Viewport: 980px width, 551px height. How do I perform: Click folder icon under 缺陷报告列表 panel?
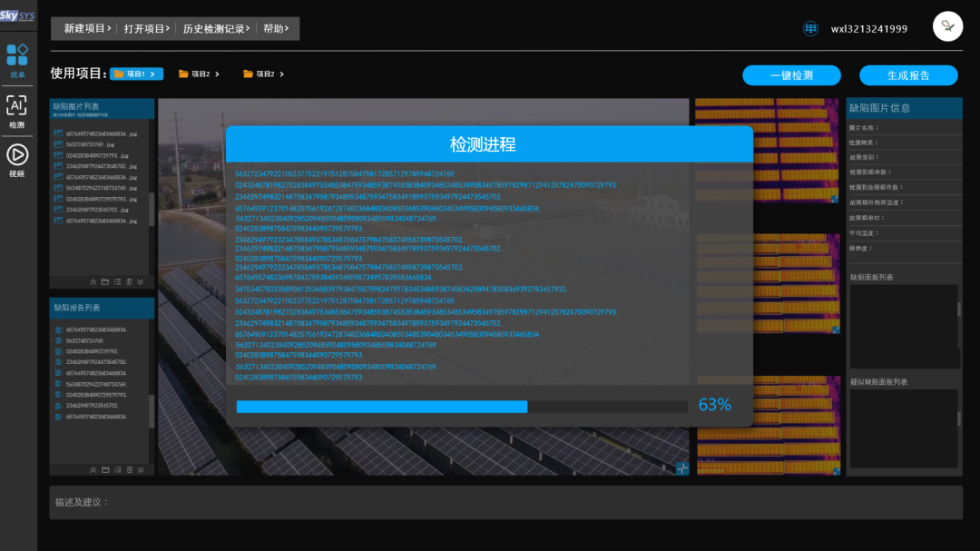click(104, 469)
